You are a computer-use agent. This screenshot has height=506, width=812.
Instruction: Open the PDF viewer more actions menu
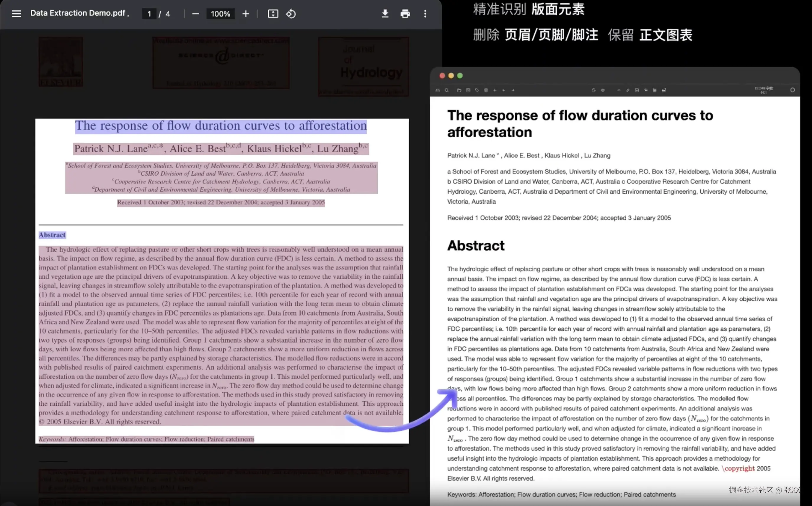(425, 14)
